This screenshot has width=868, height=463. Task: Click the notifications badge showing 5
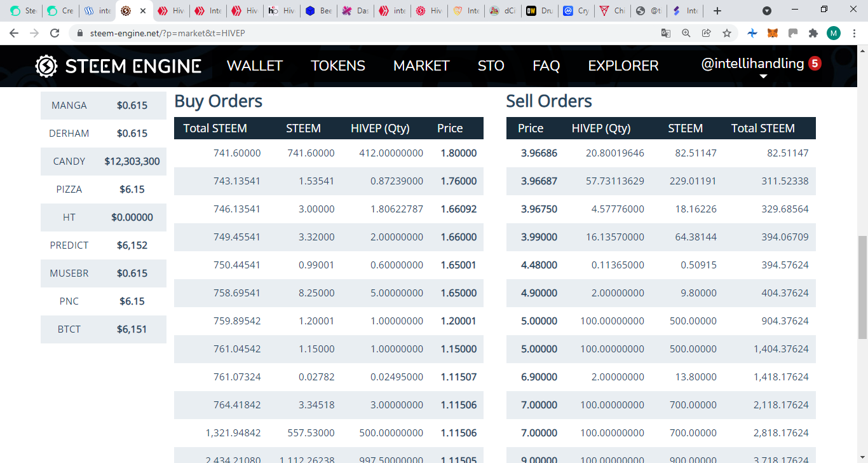(x=815, y=64)
